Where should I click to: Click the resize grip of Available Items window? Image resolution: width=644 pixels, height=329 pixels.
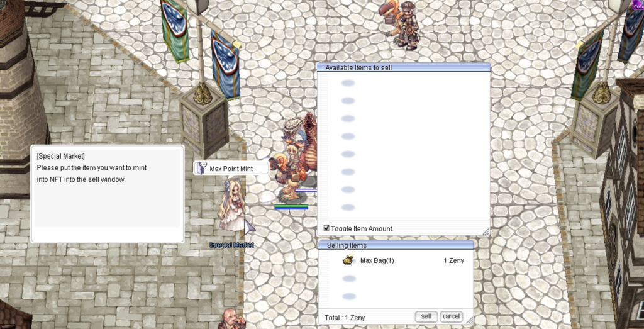pyautogui.click(x=486, y=231)
